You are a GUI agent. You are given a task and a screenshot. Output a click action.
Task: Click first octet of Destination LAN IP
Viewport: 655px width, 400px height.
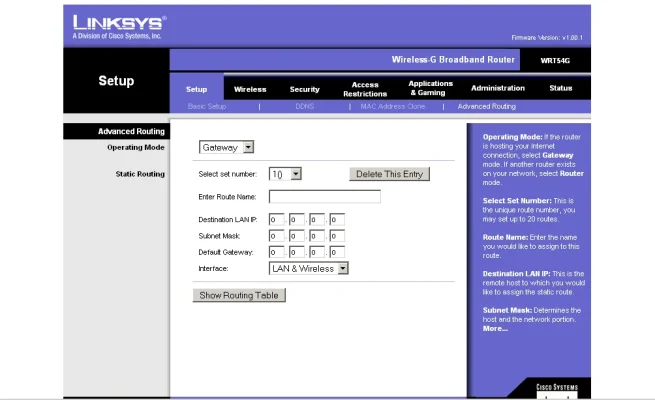pyautogui.click(x=276, y=220)
